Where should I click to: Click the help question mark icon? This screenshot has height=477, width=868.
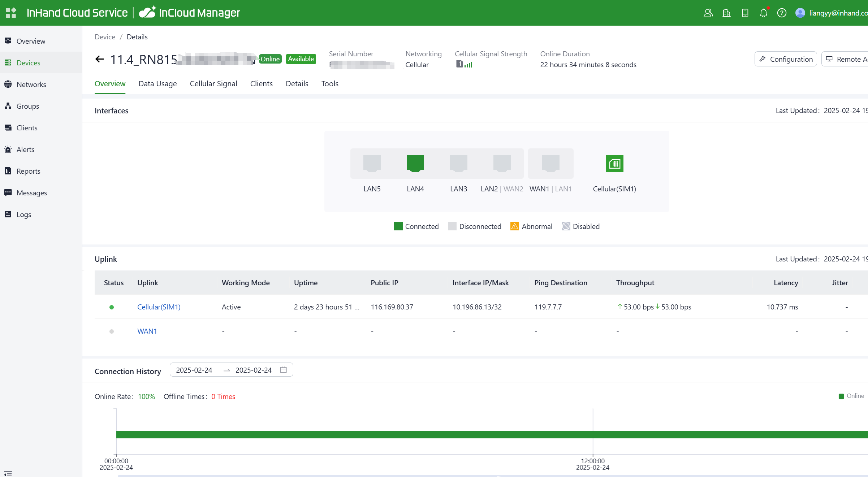click(x=782, y=13)
